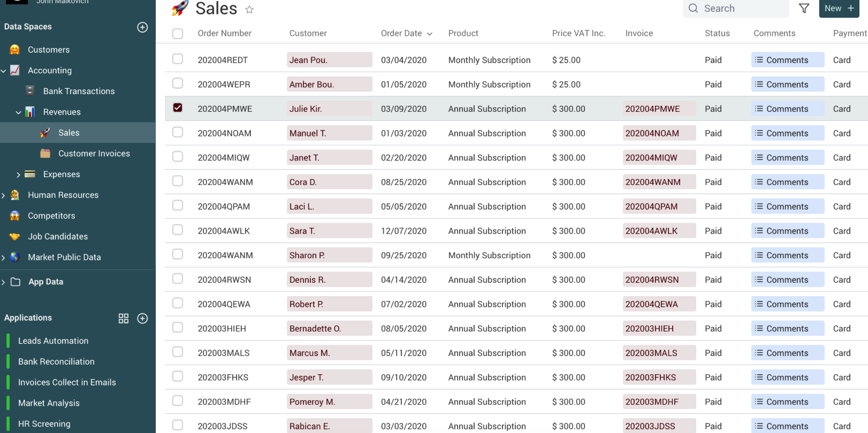Expand the Expenses tree node
The height and width of the screenshot is (433, 868).
pyautogui.click(x=18, y=174)
